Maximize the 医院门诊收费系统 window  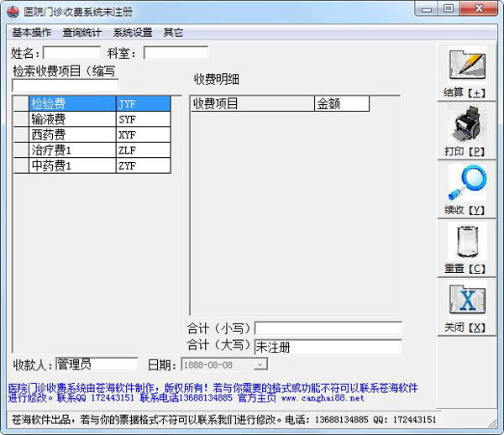[x=449, y=8]
